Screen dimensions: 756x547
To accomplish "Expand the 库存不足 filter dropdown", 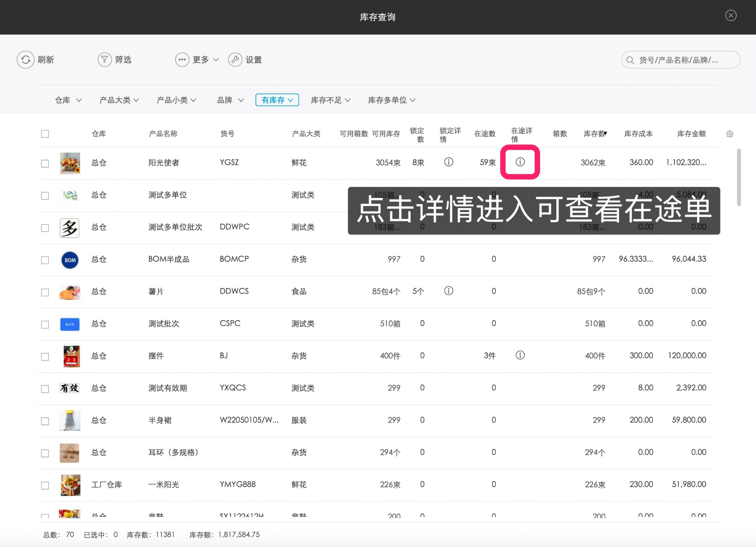I will click(x=330, y=100).
